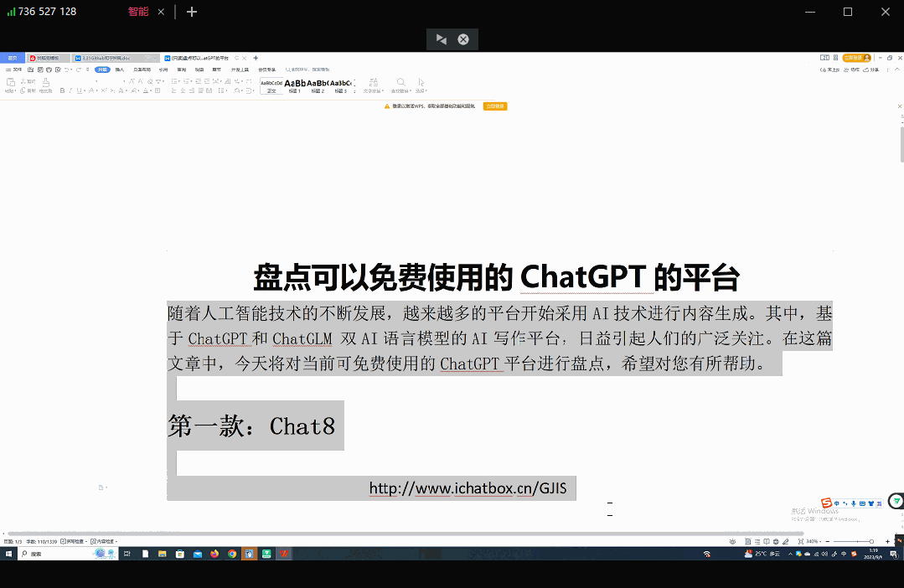Screen dimensions: 904x588
Task: Click the bullet list icon
Action: [174, 82]
